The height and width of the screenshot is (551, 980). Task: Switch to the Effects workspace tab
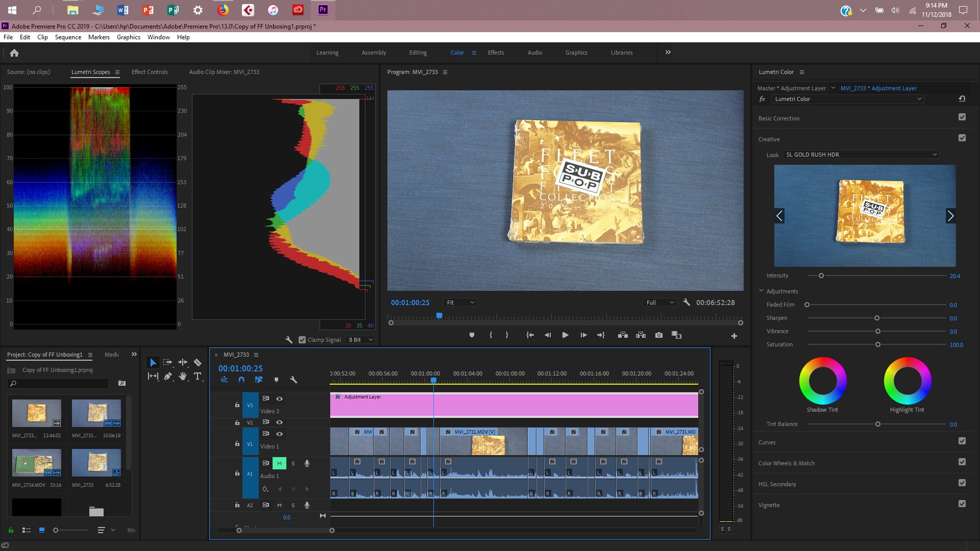tap(495, 53)
